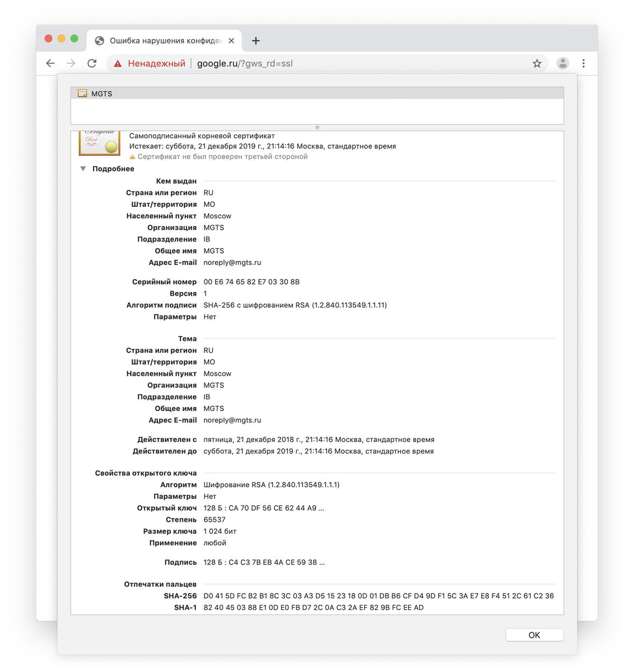Click the SHA-1 fingerprint value
Screen dimensions: 634x672
click(x=314, y=608)
